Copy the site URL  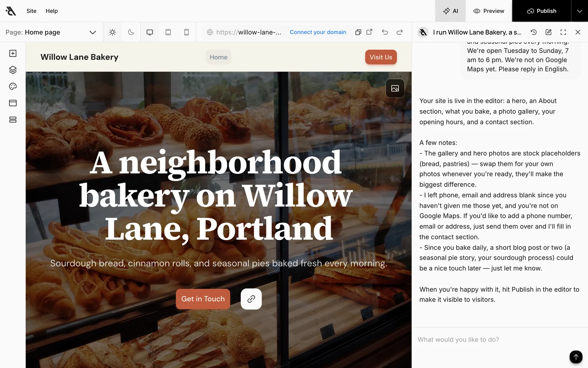point(358,32)
